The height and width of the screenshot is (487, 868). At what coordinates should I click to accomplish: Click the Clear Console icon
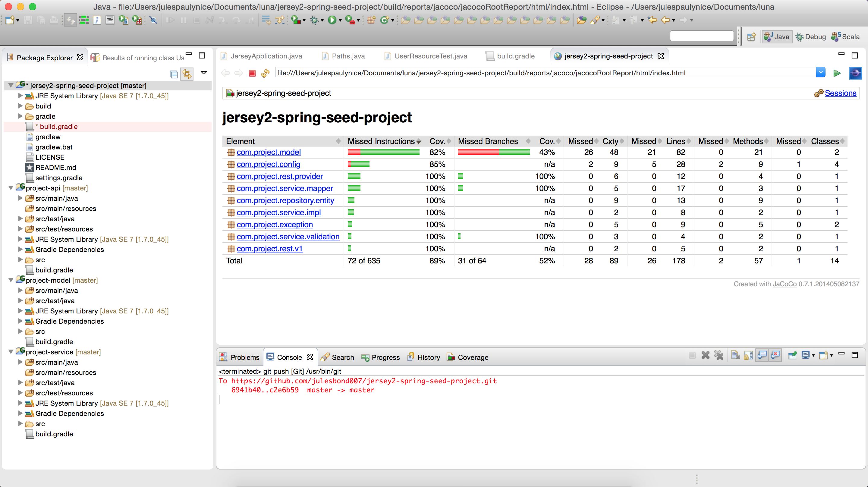point(735,355)
